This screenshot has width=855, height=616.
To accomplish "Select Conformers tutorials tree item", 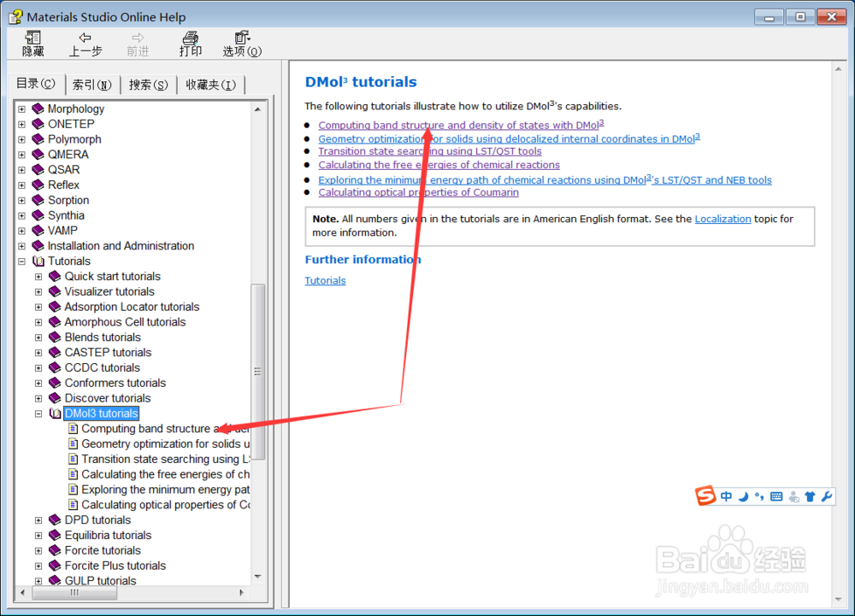I will pyautogui.click(x=115, y=384).
